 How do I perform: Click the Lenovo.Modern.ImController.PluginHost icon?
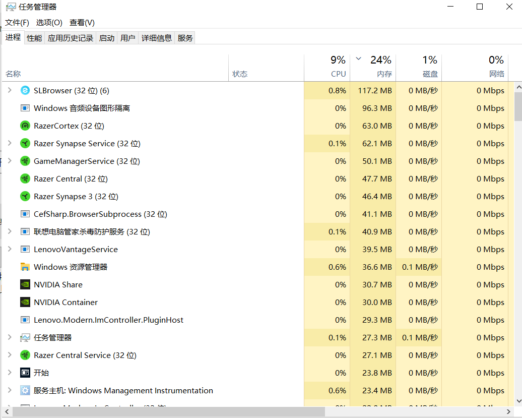25,320
